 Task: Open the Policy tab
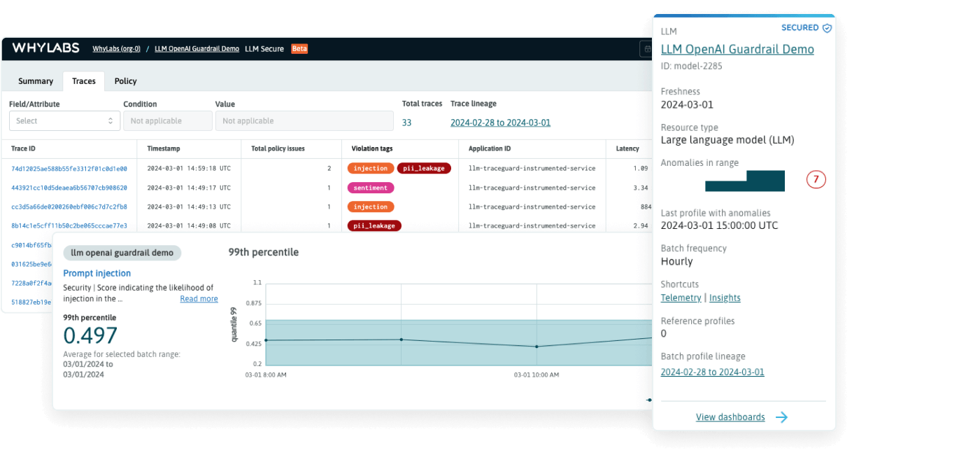(125, 81)
